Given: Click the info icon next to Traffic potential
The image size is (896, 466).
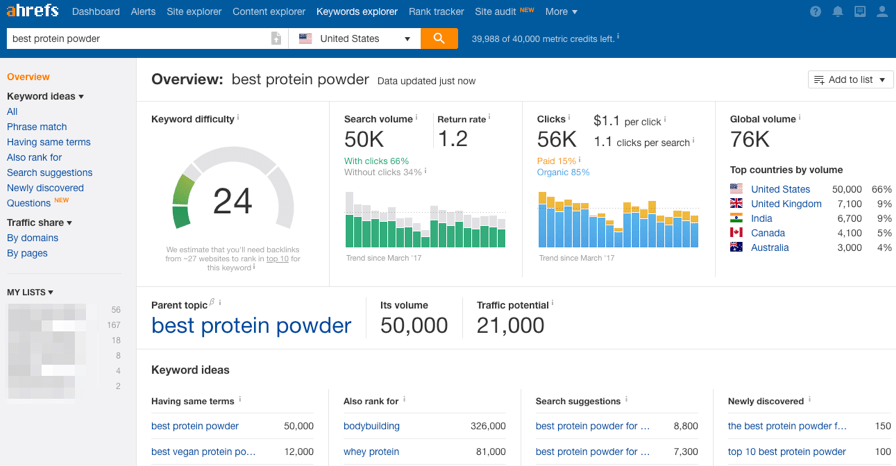Looking at the screenshot, I should [x=553, y=303].
